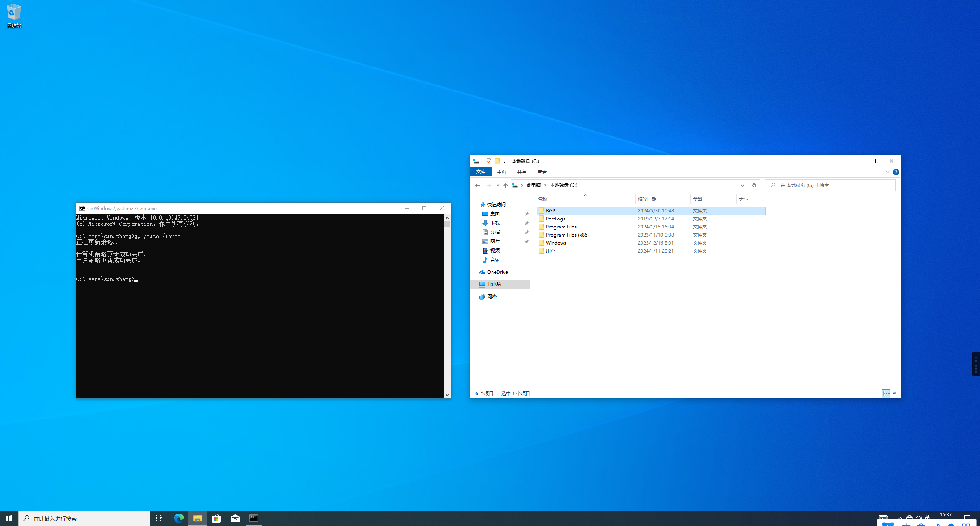This screenshot has width=980, height=526.
Task: Click the cmd window system menu icon
Action: pyautogui.click(x=82, y=209)
